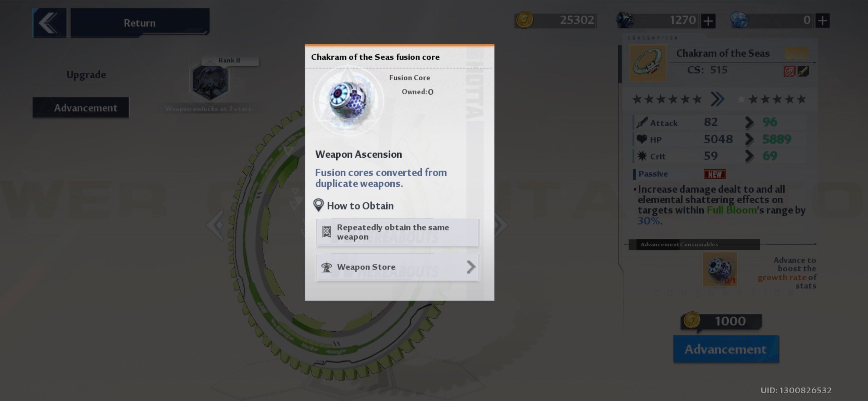Click the popup title Chakram of the Seas fusion core
This screenshot has width=868, height=401.
[x=375, y=57]
